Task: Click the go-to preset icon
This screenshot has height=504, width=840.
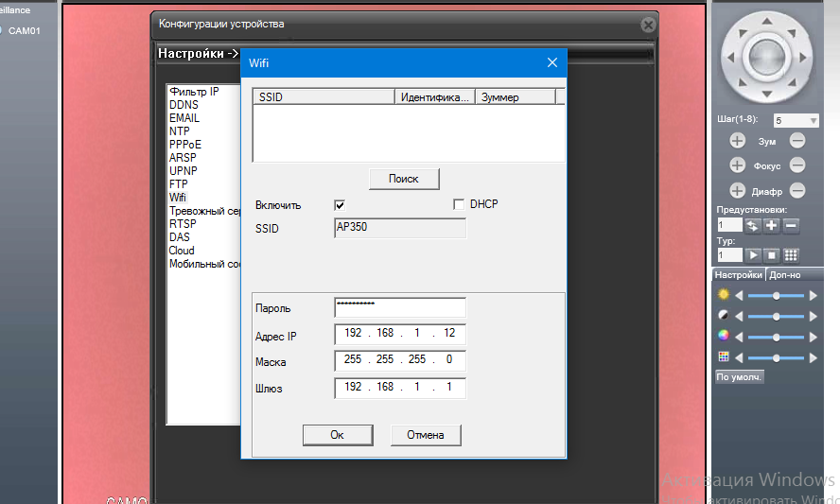Action: click(753, 225)
